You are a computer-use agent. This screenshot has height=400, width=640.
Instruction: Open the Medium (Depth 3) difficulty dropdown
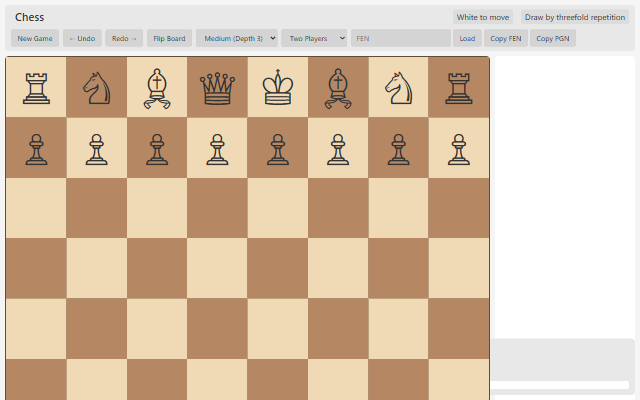pyautogui.click(x=237, y=38)
